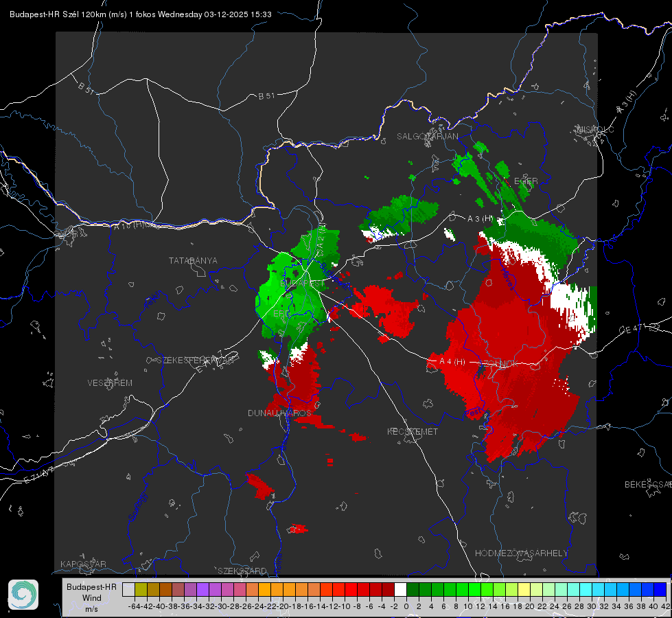Click the HÓDMEZŐVÁSÁRHELY city label
672x618 pixels.
pyautogui.click(x=521, y=553)
